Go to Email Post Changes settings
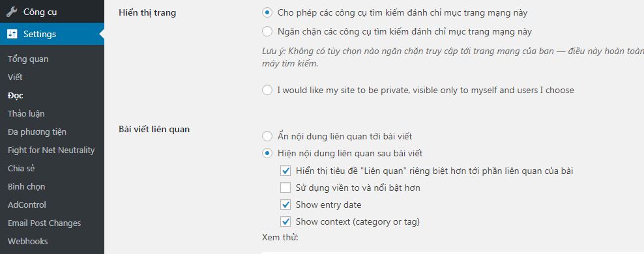 (44, 223)
